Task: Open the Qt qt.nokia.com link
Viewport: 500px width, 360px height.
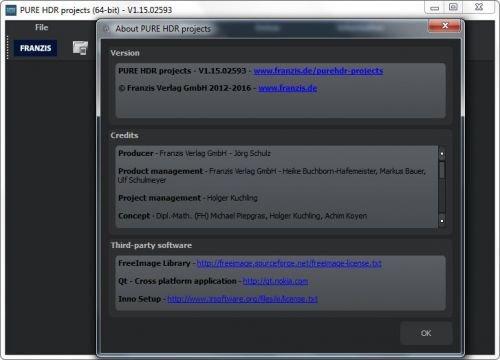Action: [275, 281]
